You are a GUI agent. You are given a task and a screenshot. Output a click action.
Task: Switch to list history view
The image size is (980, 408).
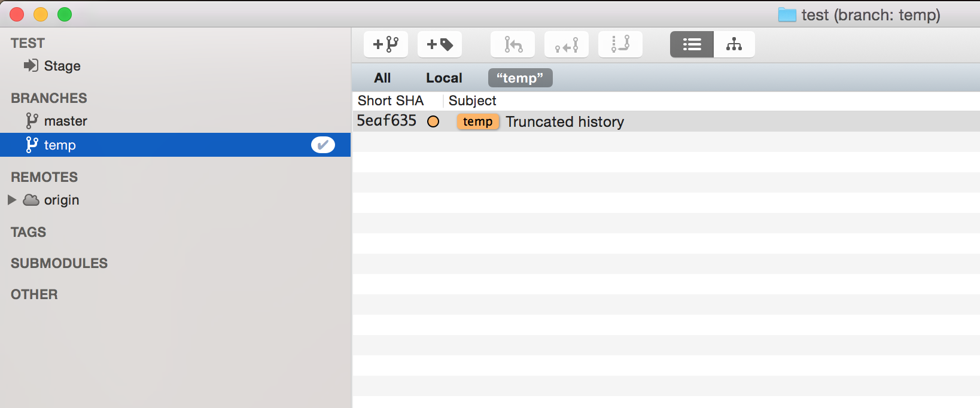pyautogui.click(x=692, y=44)
